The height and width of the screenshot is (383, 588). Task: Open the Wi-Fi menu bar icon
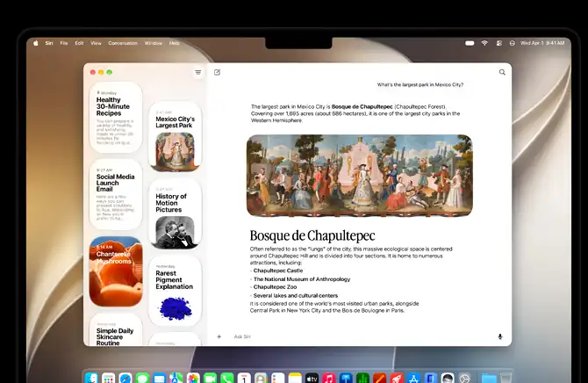click(484, 43)
